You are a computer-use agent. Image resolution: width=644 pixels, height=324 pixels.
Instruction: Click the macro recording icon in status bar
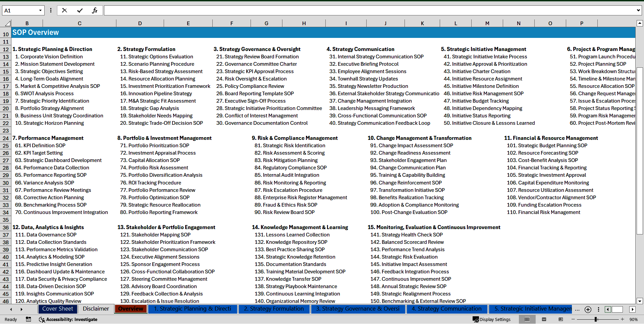tap(29, 319)
